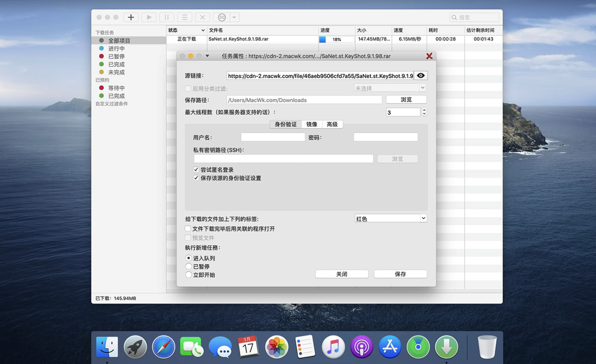Click the 18% download progress bar

point(337,39)
